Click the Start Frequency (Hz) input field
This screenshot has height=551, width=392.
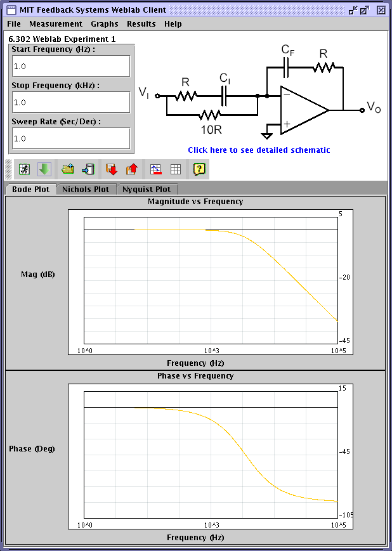click(71, 66)
